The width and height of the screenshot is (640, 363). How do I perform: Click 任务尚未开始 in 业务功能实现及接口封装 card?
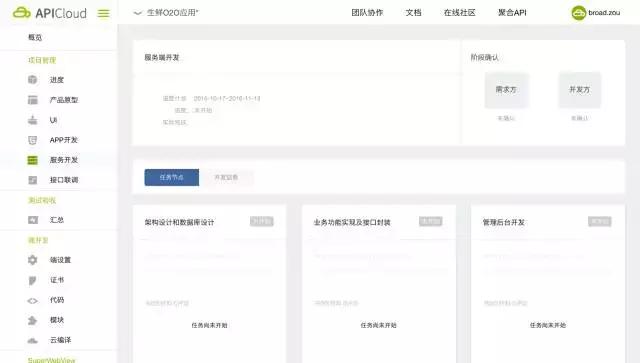[378, 325]
